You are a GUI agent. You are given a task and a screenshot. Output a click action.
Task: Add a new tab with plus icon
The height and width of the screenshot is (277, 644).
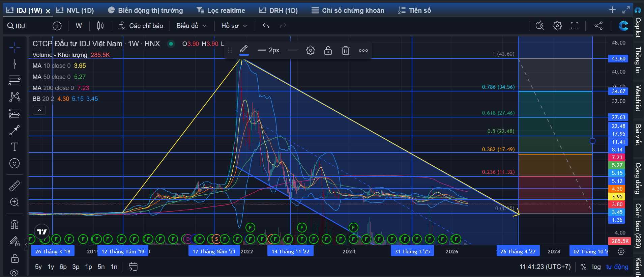pyautogui.click(x=613, y=10)
